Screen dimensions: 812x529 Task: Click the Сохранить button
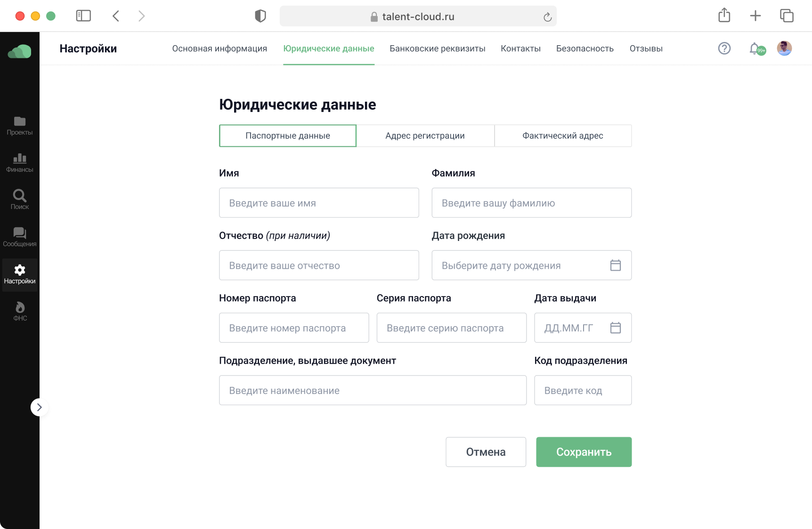tap(584, 452)
